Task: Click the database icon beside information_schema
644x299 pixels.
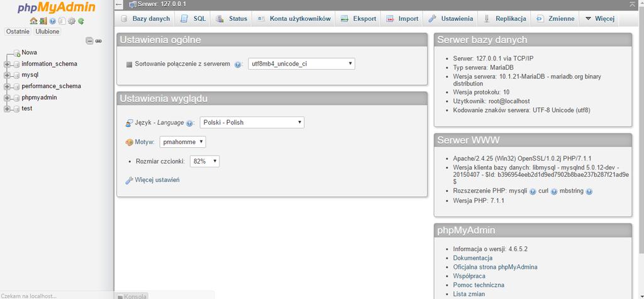Action: pyautogui.click(x=16, y=64)
